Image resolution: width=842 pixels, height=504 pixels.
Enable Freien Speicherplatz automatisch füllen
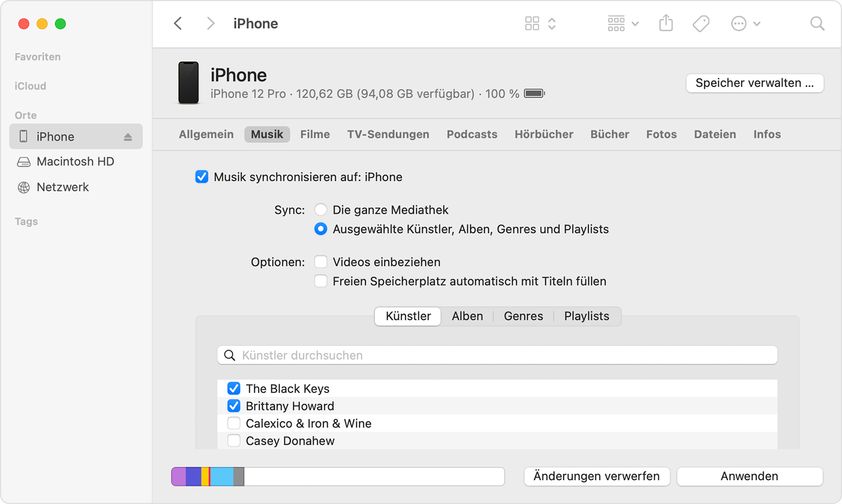pyautogui.click(x=321, y=281)
